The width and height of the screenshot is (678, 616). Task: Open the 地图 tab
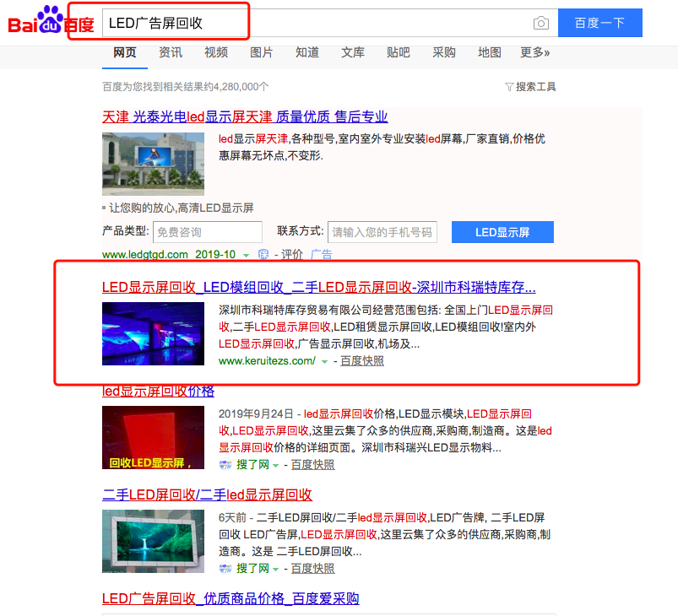point(490,52)
